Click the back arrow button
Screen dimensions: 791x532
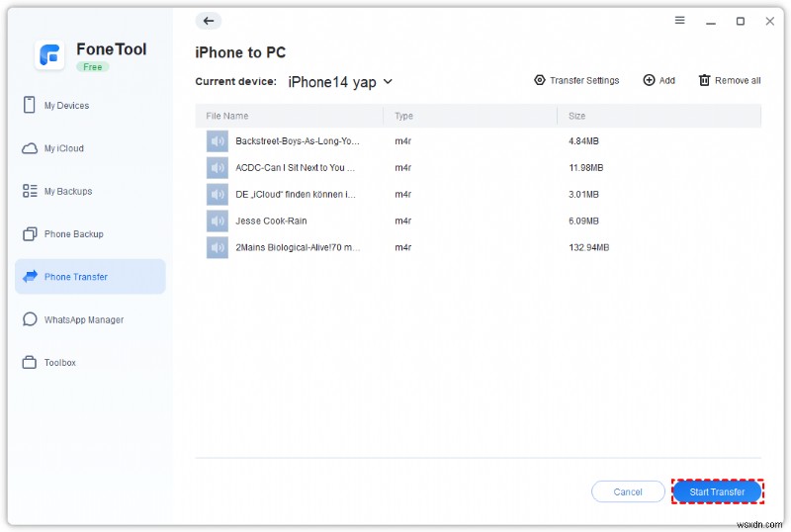point(209,21)
